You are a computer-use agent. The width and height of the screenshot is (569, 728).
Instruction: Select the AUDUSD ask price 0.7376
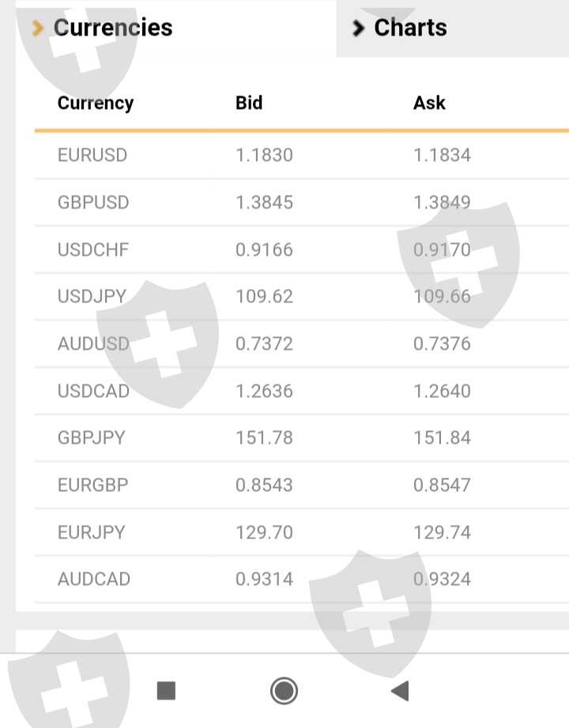point(442,343)
